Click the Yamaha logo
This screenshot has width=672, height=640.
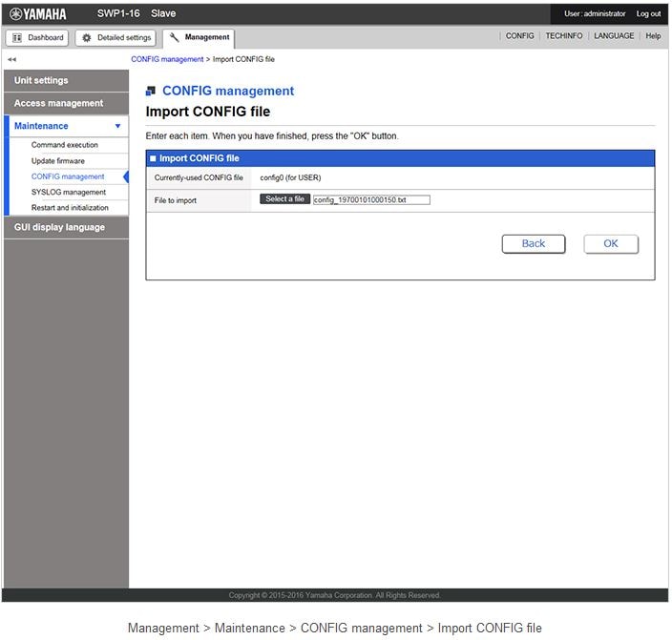coord(39,13)
